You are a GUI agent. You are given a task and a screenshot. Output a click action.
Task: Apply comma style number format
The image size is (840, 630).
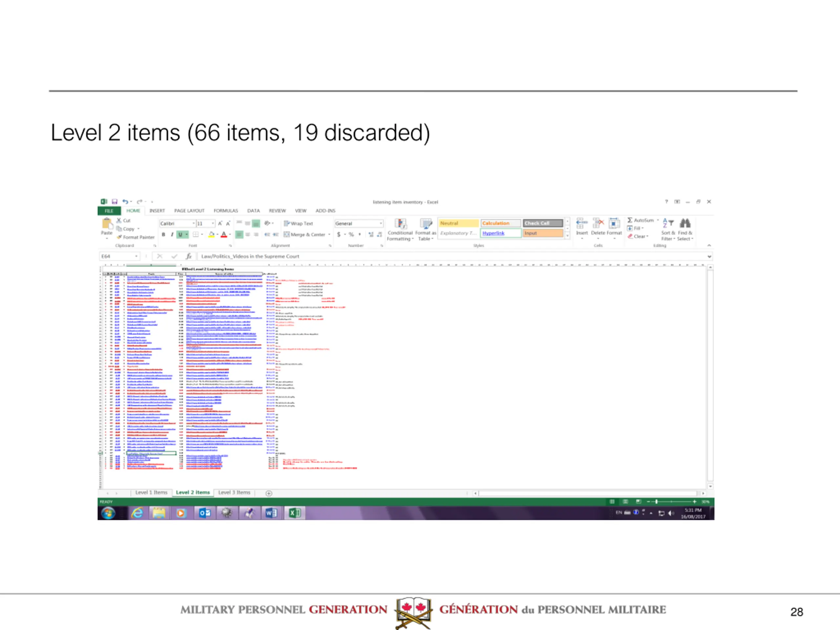(360, 235)
